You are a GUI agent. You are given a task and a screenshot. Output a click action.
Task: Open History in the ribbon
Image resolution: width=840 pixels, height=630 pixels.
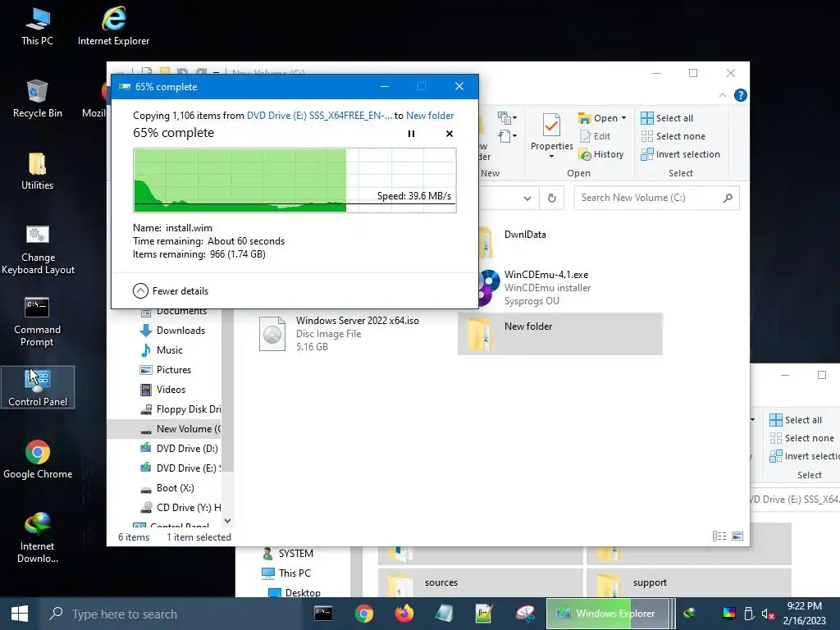pyautogui.click(x=601, y=154)
